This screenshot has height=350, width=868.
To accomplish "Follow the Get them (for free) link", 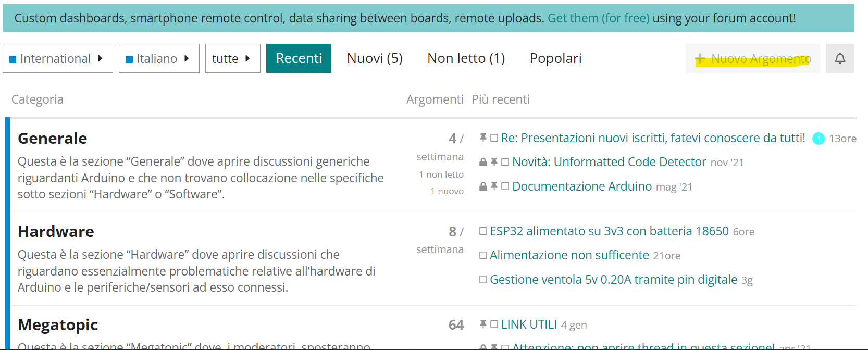I will pyautogui.click(x=598, y=18).
